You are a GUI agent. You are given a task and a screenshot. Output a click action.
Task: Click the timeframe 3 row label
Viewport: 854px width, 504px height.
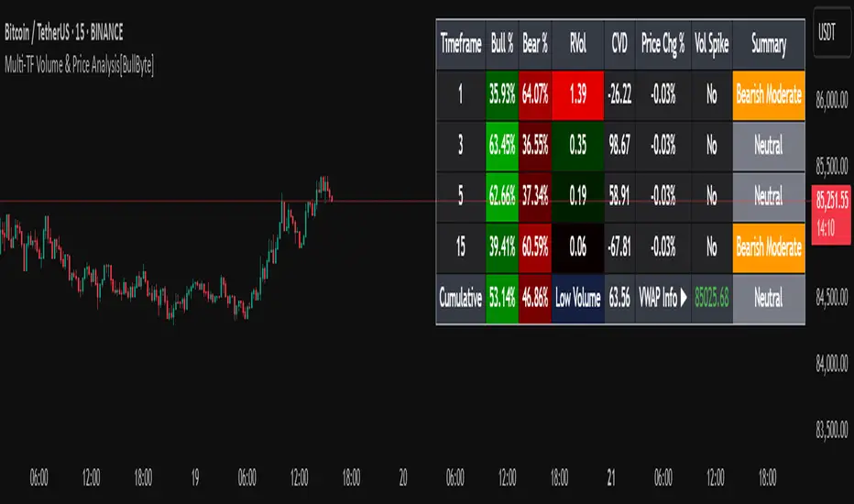[461, 146]
